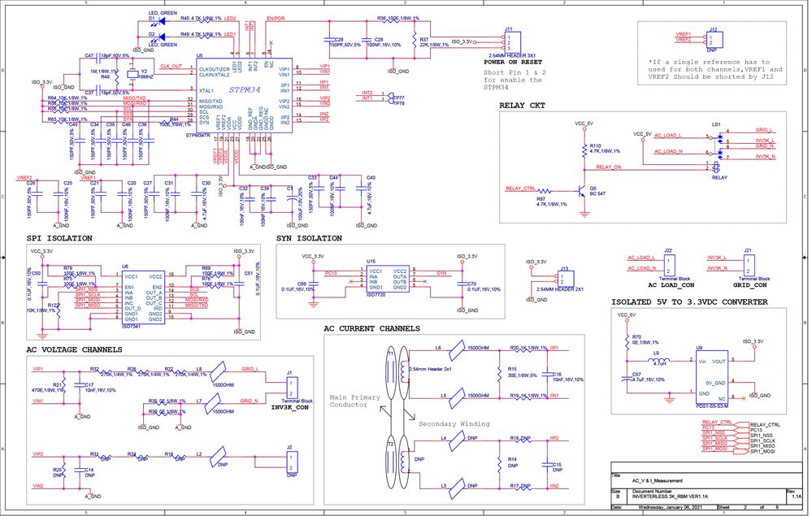Click the J13 2.54MM header 2X1
The height and width of the screenshot is (516, 812).
pyautogui.click(x=566, y=279)
